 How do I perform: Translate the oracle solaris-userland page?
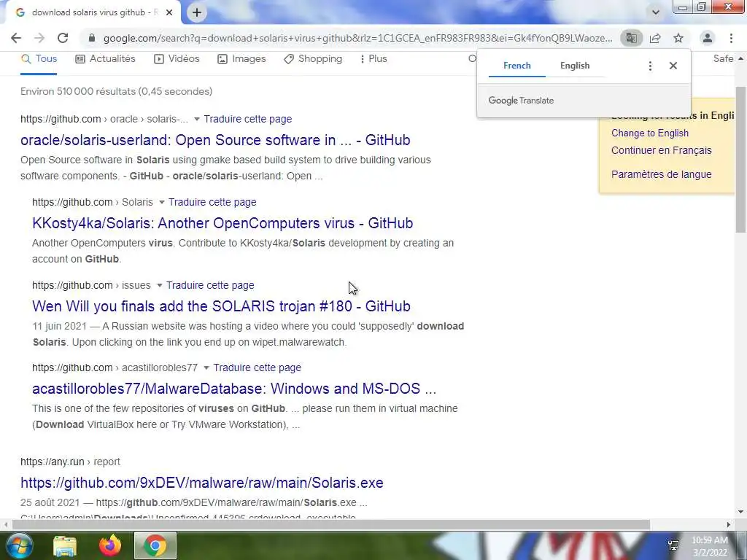tap(248, 119)
